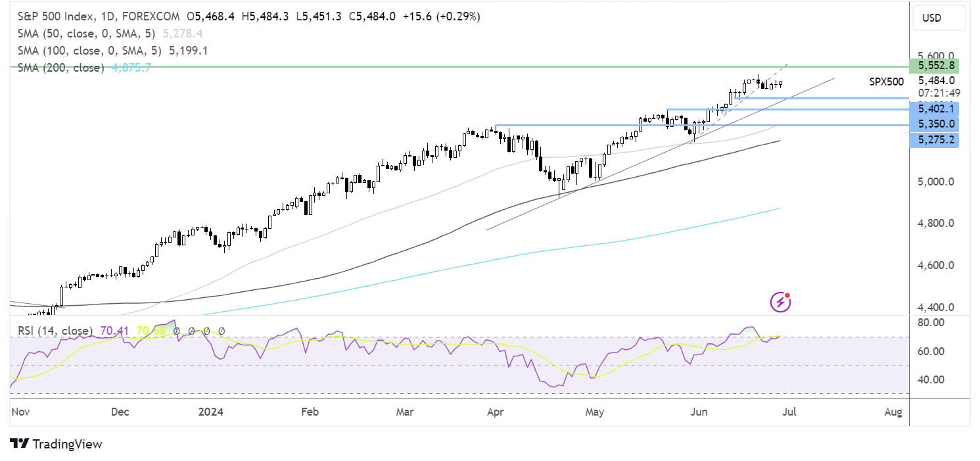The width and height of the screenshot is (980, 461).
Task: Click the Mar label on time axis
Action: coord(406,412)
